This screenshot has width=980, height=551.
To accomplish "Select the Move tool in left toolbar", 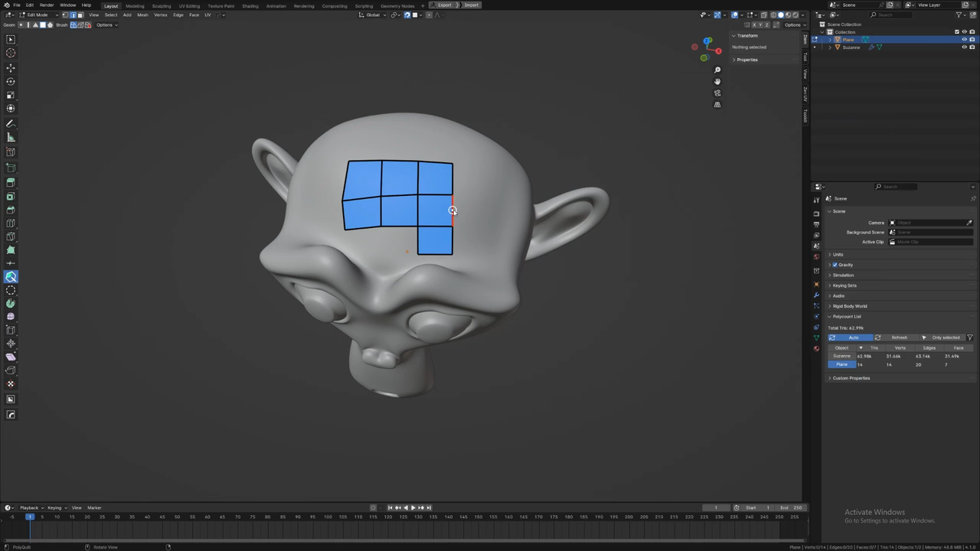I will point(11,67).
